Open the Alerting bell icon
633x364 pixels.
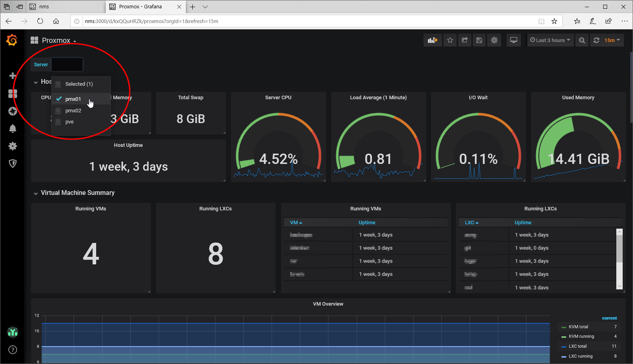pos(13,129)
